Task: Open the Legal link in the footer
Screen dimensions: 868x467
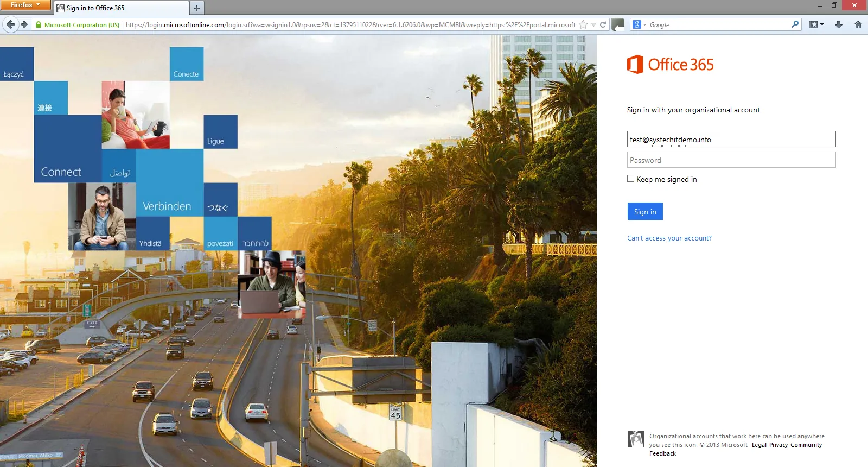Action: point(759,445)
